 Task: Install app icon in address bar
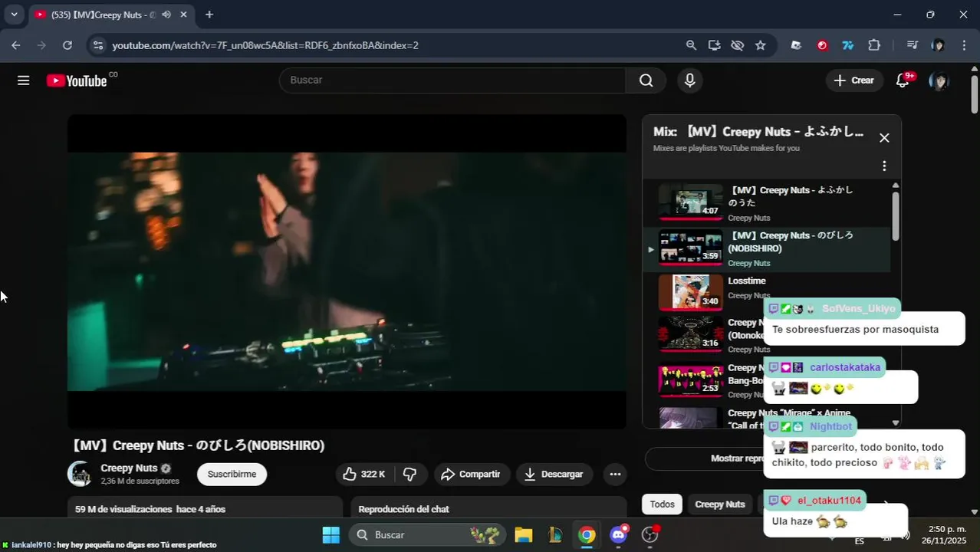(715, 45)
